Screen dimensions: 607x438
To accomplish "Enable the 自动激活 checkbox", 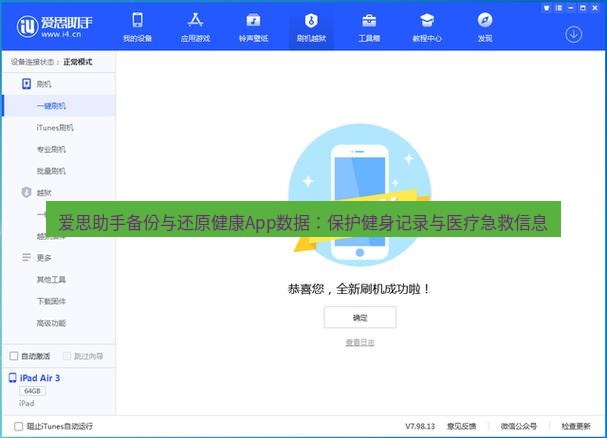I will [14, 356].
